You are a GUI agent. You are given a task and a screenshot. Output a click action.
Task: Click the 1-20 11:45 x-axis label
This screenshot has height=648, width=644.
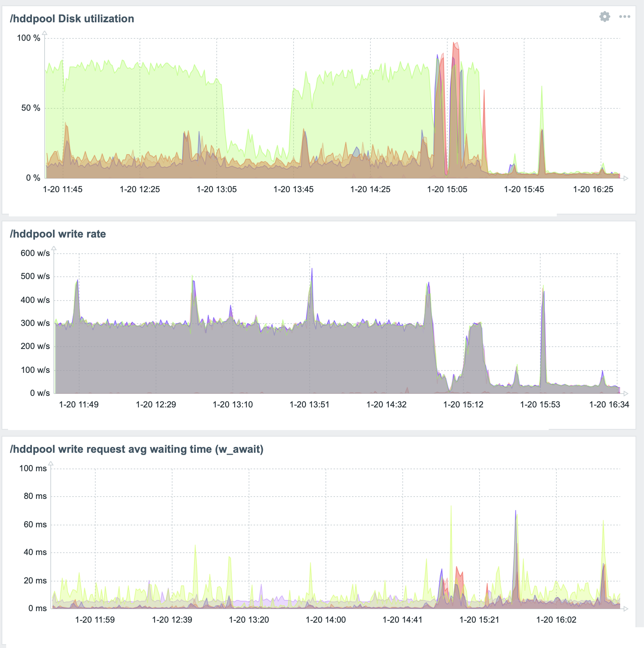(63, 189)
